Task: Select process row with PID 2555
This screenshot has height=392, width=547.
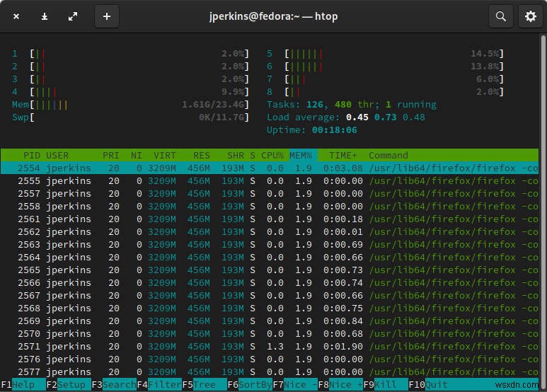Action: tap(270, 181)
